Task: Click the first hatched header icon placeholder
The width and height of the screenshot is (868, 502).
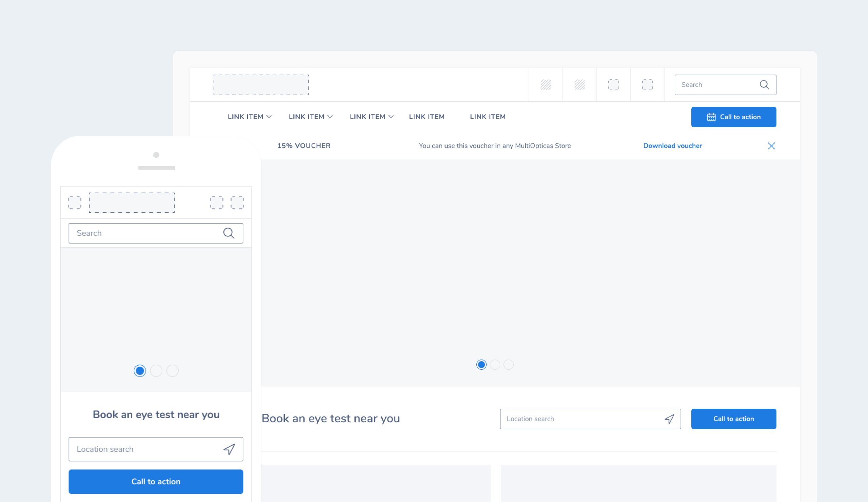Action: [546, 85]
